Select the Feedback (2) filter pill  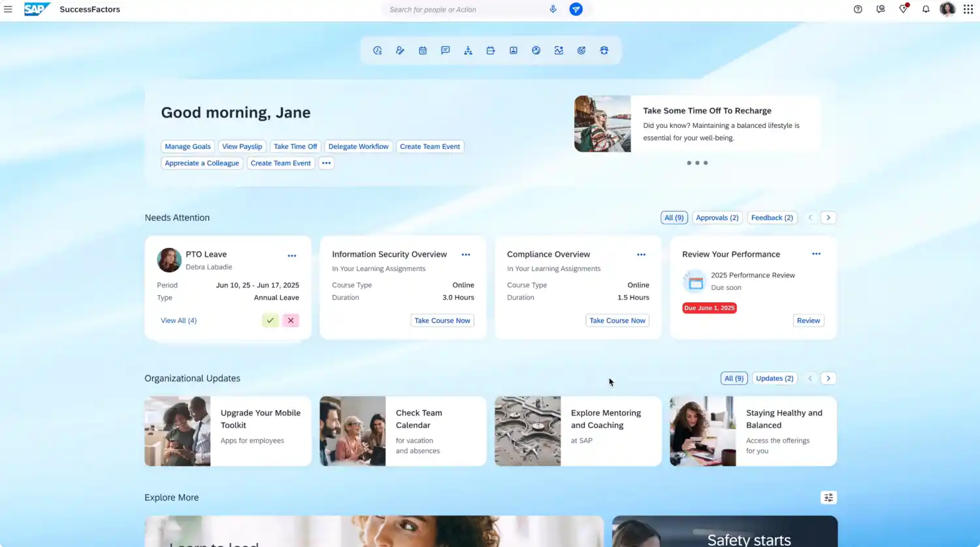[x=772, y=217]
